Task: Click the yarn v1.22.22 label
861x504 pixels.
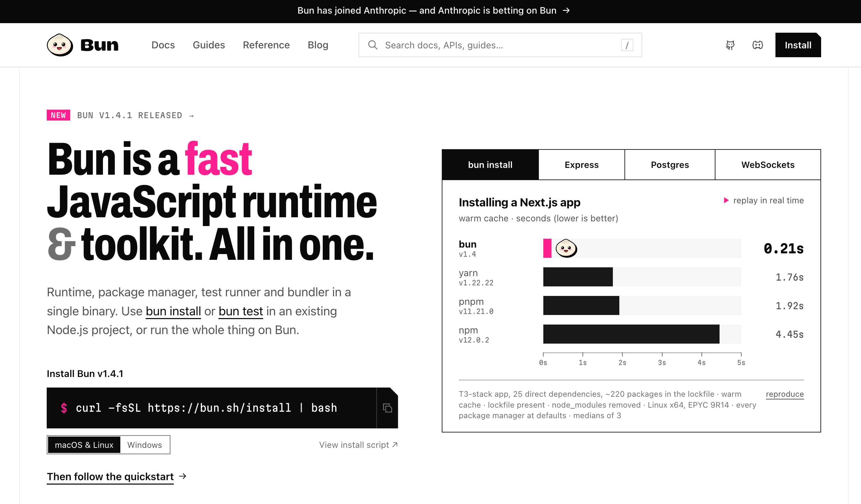Action: coord(476,277)
